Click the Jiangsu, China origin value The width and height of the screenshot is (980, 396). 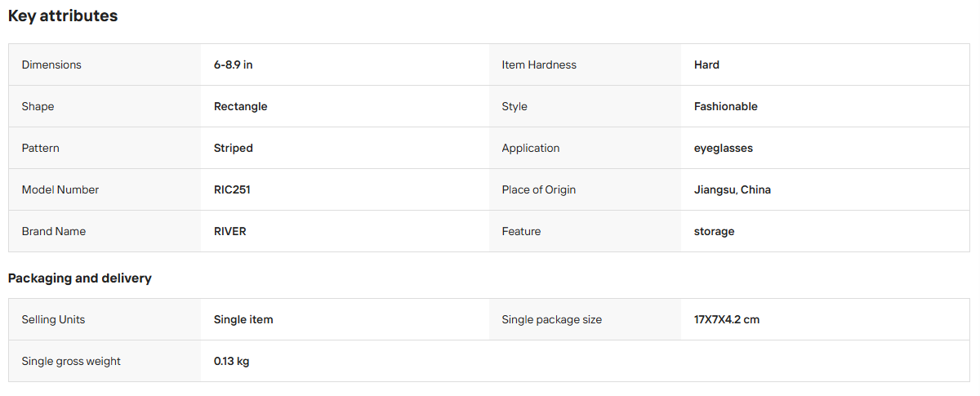tap(732, 189)
